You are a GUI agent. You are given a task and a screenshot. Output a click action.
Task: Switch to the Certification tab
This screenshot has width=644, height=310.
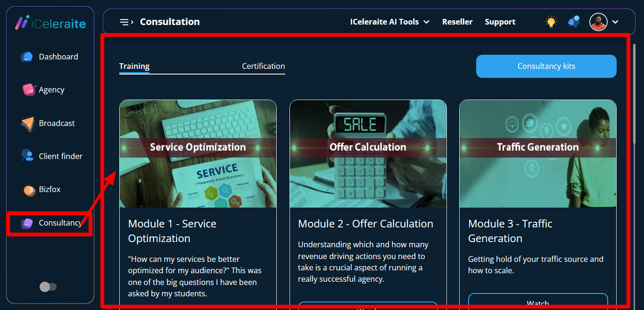click(263, 66)
